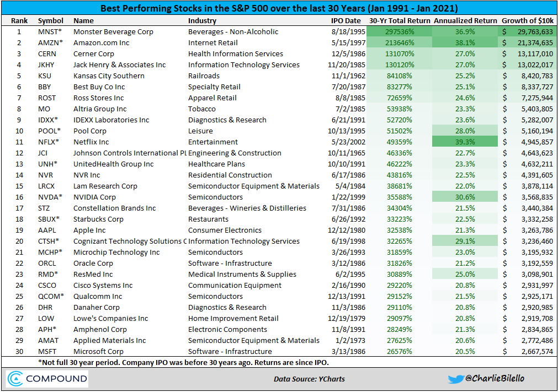Image resolution: width=558 pixels, height=392 pixels.
Task: Select the IPO Date column header
Action: (346, 20)
